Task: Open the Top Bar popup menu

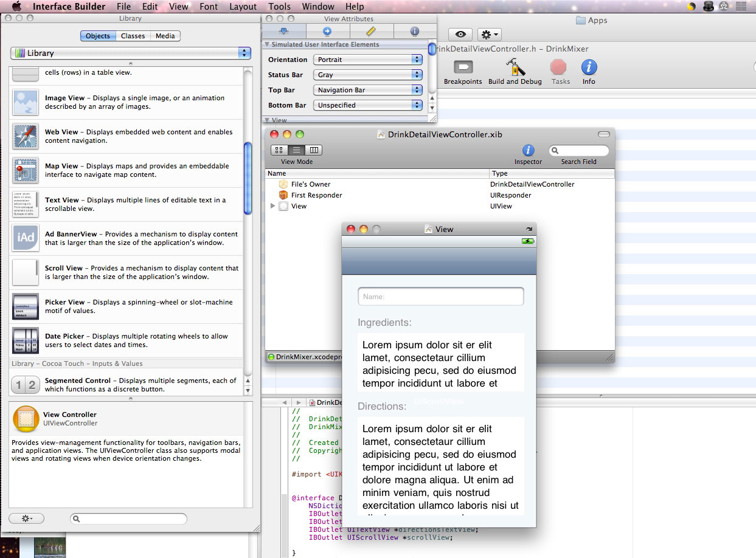Action: click(x=367, y=90)
